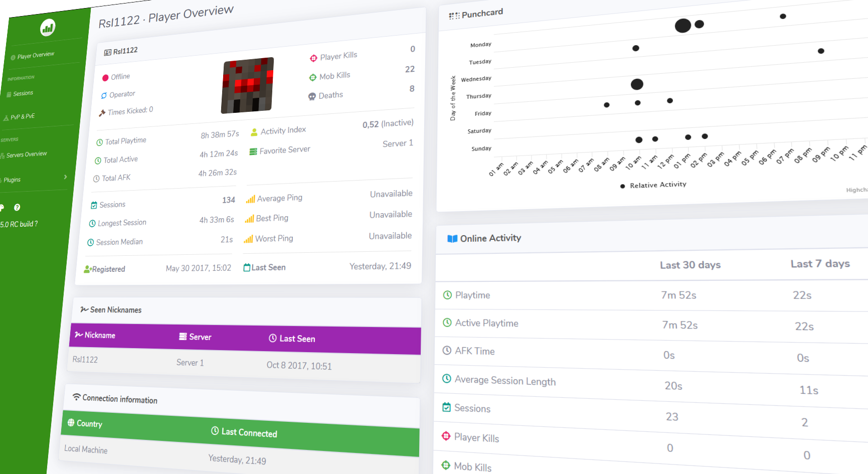
Task: Click the Last Seen calendar icon
Action: click(x=247, y=268)
